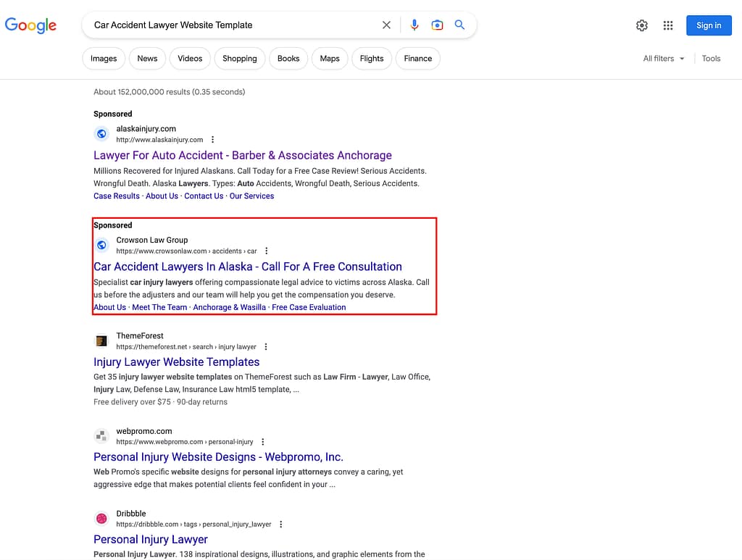
Task: Switch to the News filter
Action: 147,59
